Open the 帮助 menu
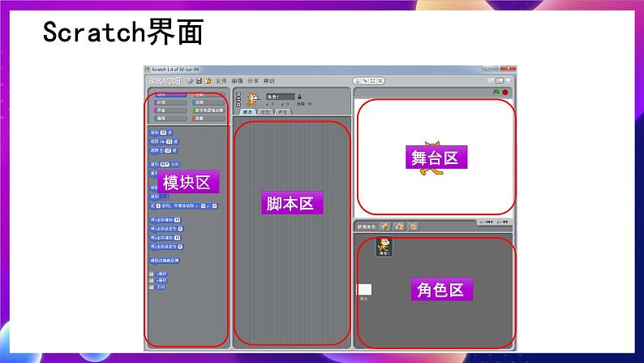This screenshot has height=363, width=644. tap(269, 81)
